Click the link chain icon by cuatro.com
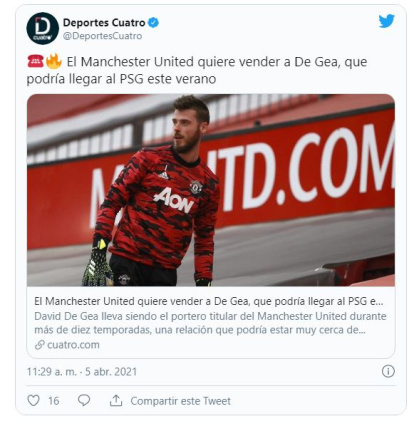Viewport: 414px width, 426px height. tap(40, 345)
